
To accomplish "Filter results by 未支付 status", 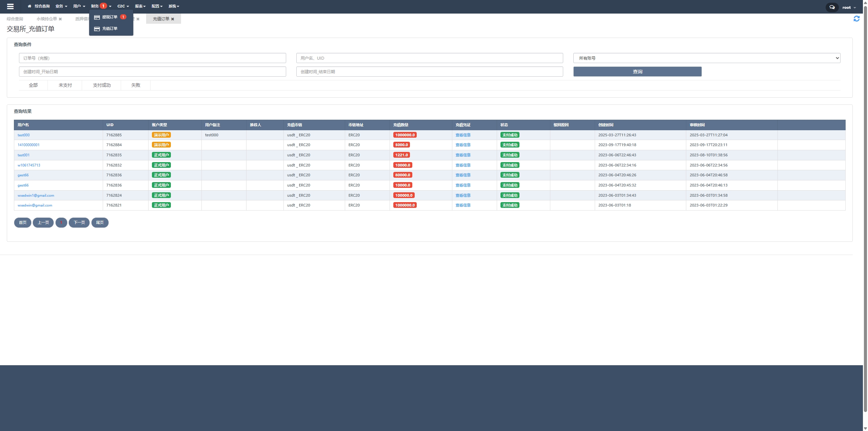I will click(65, 85).
